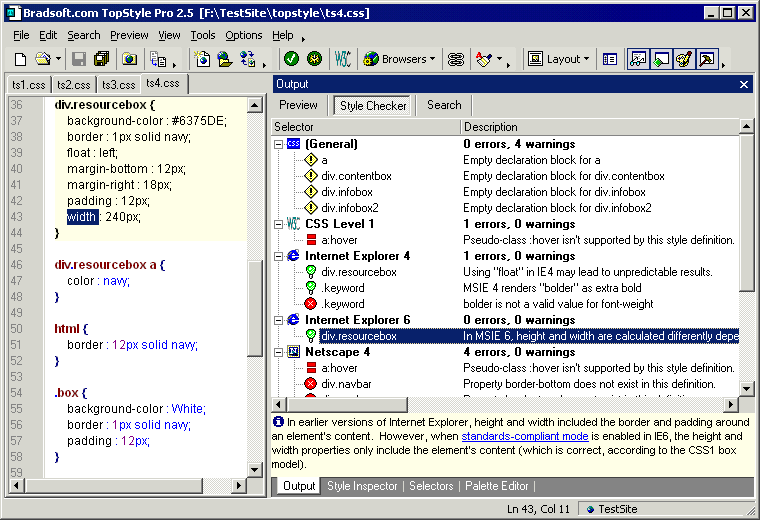Open the File menu

[21, 35]
